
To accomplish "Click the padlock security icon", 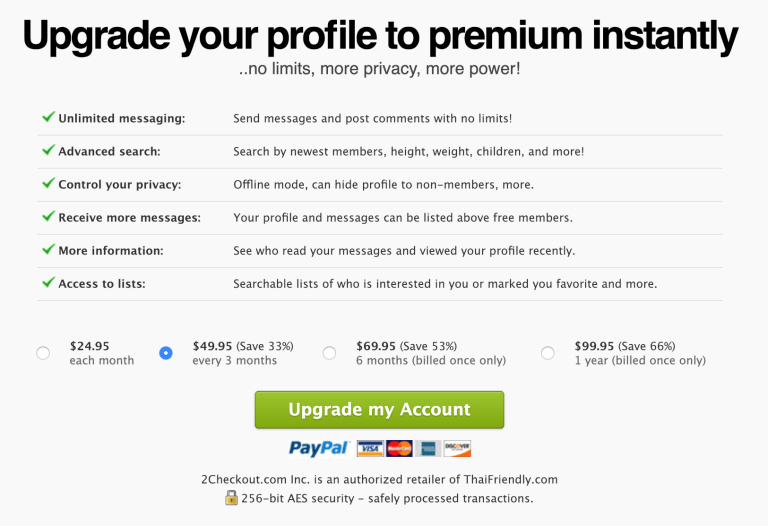I will 231,498.
